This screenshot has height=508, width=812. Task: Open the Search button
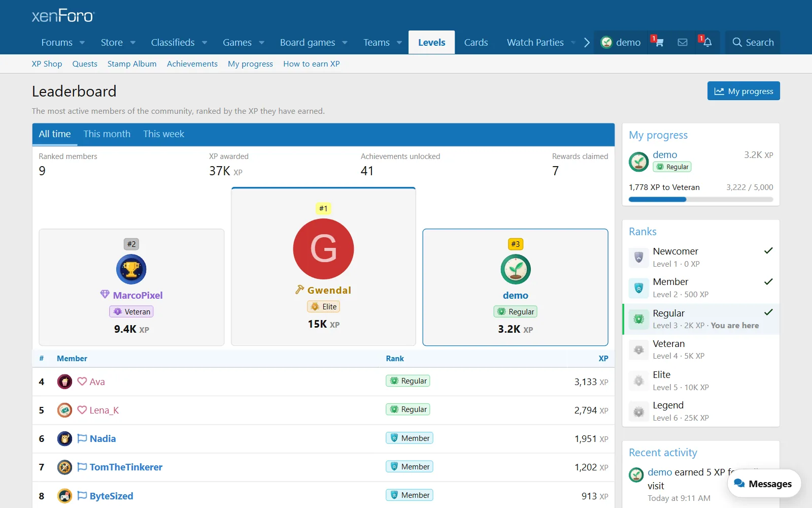(753, 43)
